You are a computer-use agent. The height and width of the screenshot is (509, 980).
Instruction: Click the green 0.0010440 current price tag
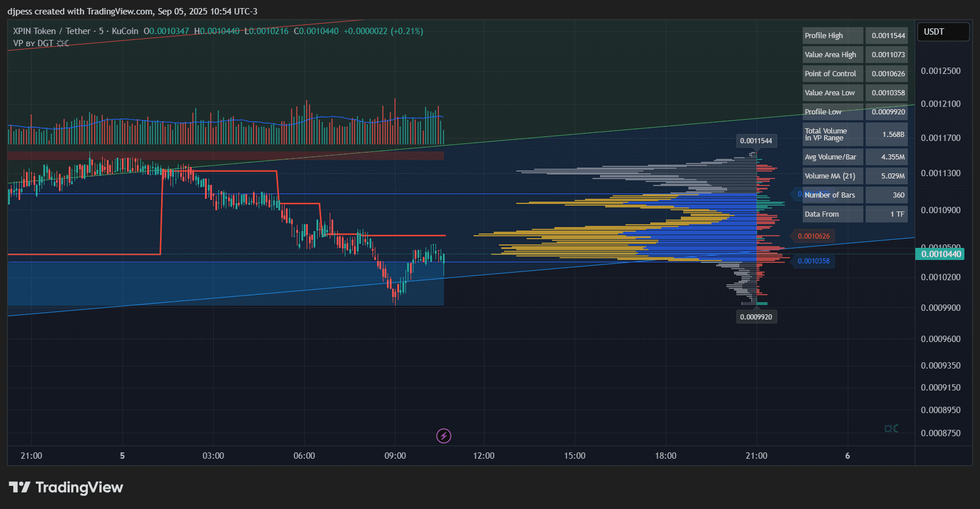941,254
